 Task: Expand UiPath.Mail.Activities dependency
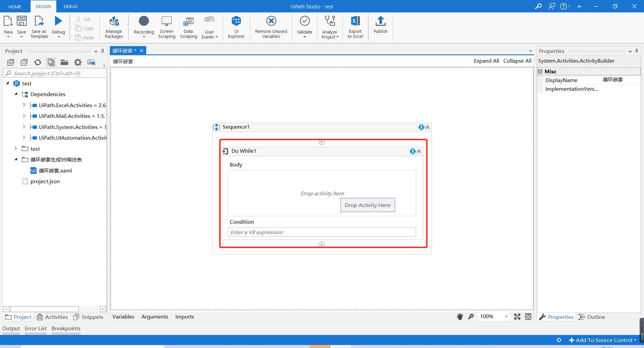24,116
